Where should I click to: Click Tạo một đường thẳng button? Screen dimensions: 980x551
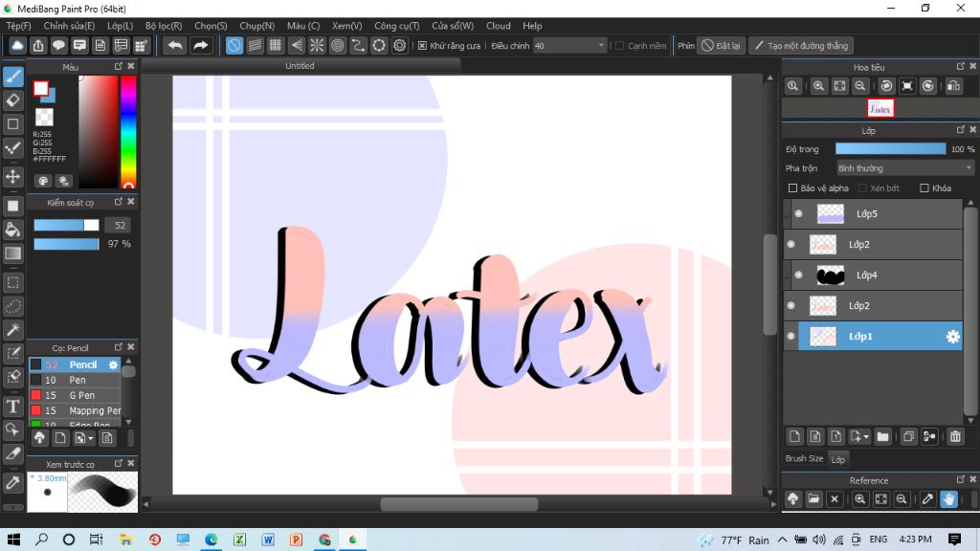pyautogui.click(x=801, y=46)
